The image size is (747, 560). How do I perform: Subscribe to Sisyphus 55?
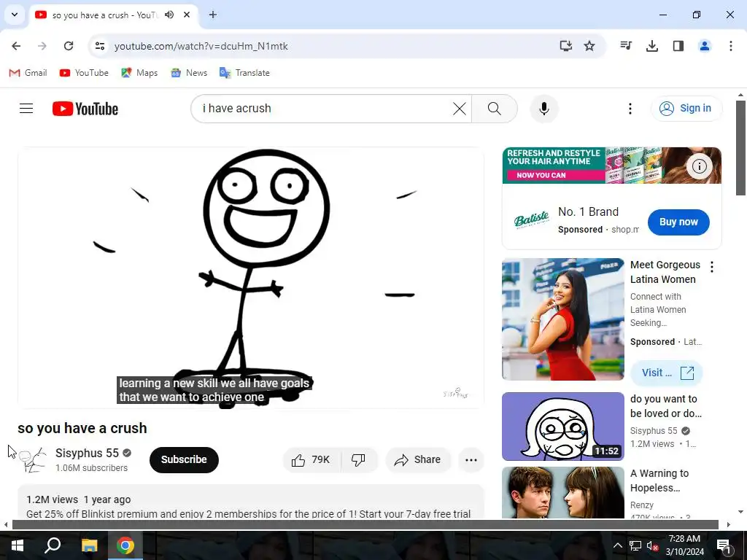(x=184, y=459)
